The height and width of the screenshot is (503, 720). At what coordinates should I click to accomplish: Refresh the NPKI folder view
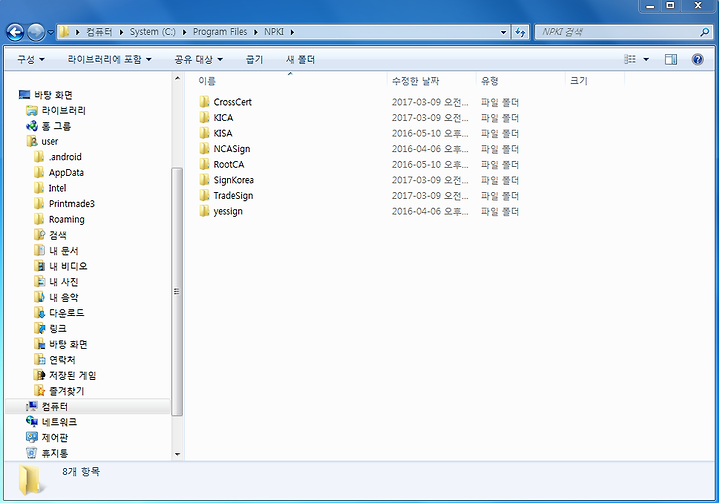click(x=520, y=32)
